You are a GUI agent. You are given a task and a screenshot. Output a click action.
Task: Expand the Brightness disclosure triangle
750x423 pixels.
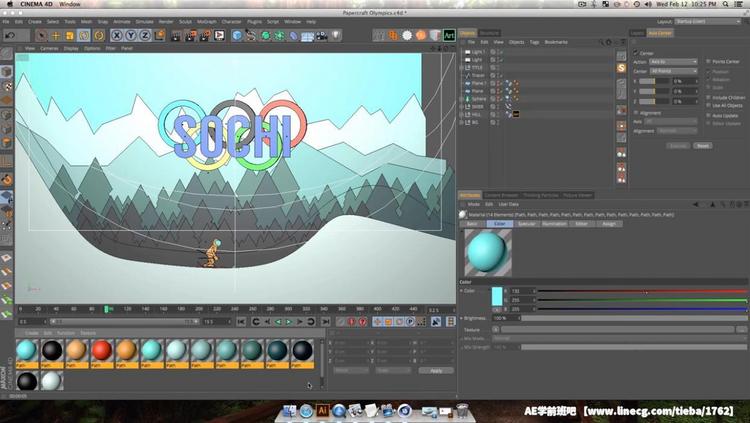462,318
